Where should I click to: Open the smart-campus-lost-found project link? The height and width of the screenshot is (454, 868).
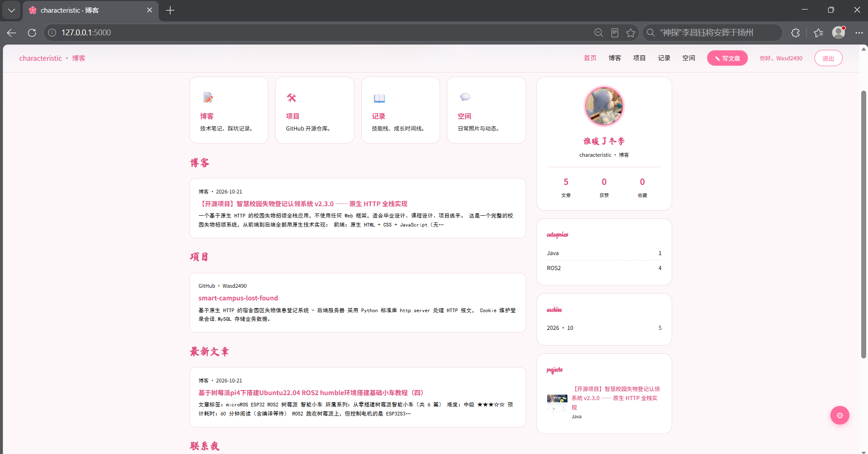pyautogui.click(x=238, y=298)
